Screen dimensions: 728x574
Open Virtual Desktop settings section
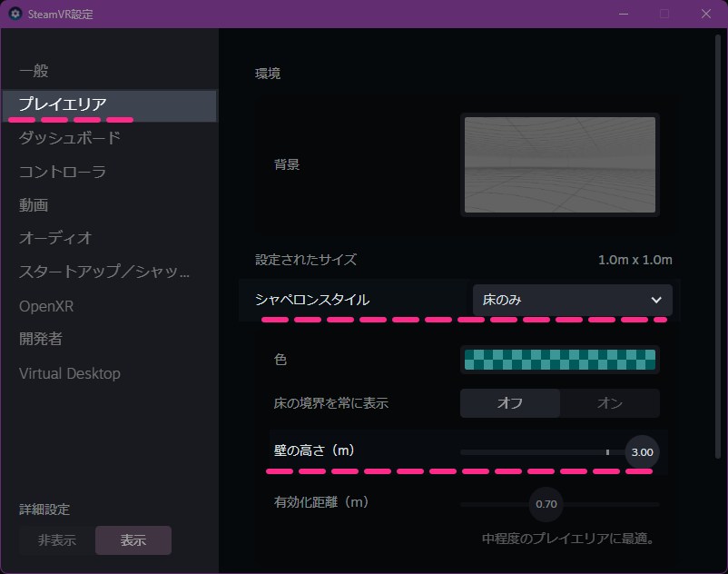[x=70, y=373]
